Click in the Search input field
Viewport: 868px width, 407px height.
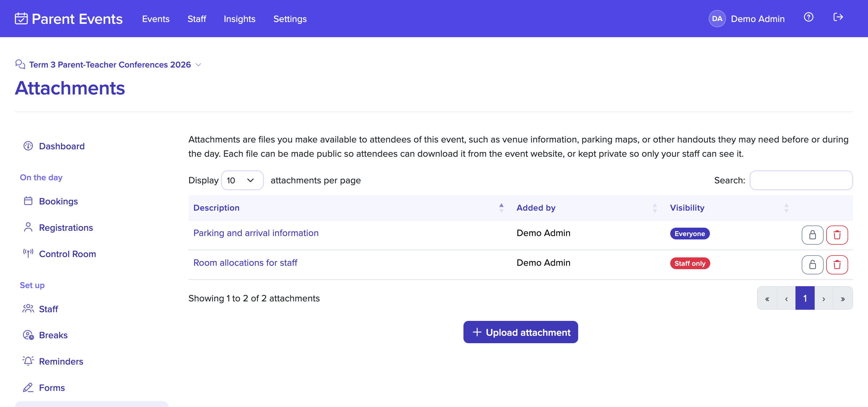coord(801,181)
